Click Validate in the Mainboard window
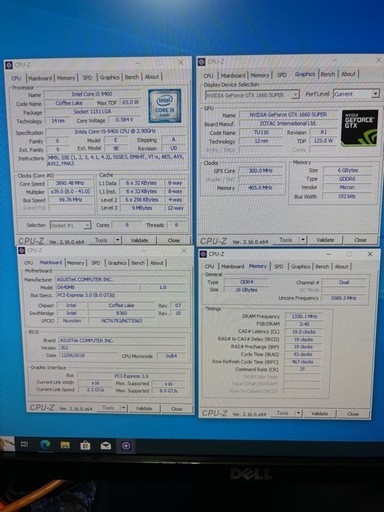 tap(144, 408)
